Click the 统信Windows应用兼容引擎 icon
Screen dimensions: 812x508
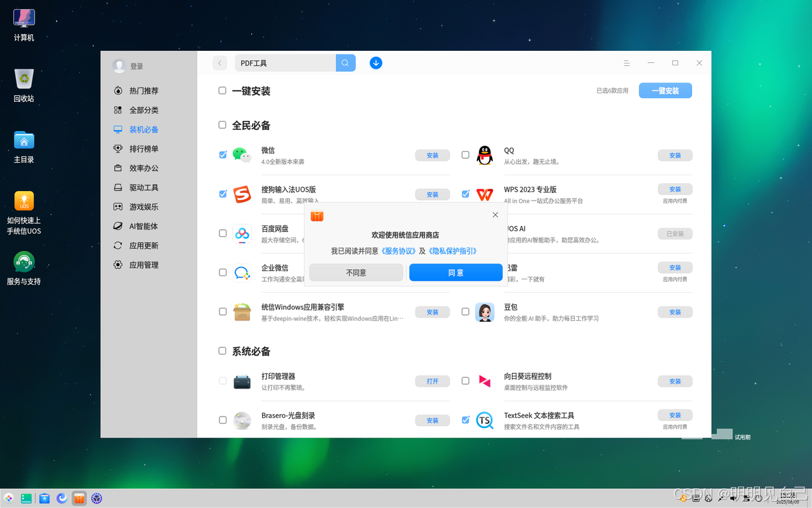point(242,312)
